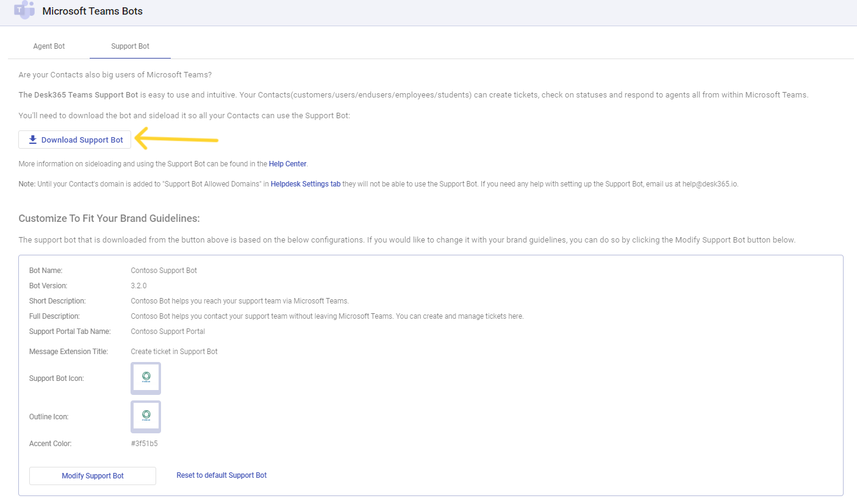Click the download icon on Download Support Bot

pyautogui.click(x=32, y=140)
